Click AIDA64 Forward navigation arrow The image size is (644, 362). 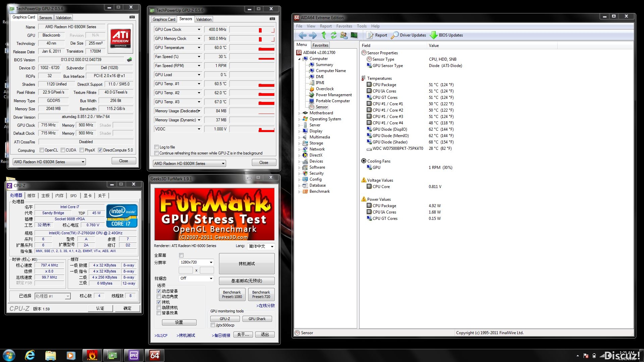(313, 35)
